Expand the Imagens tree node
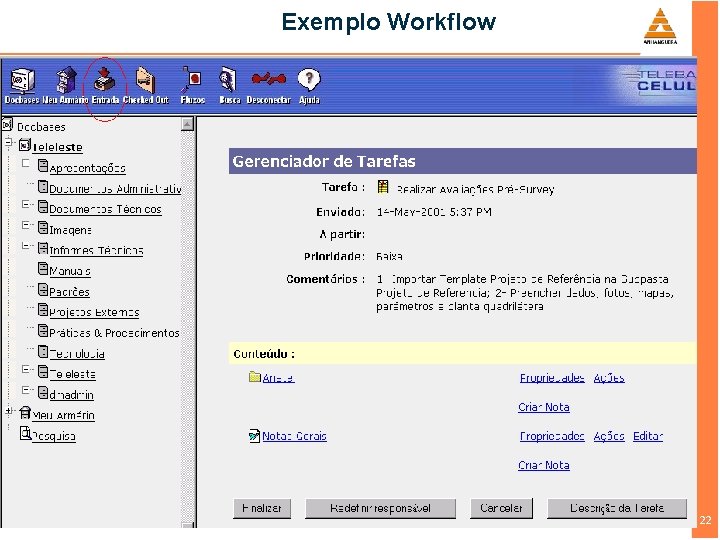The height and width of the screenshot is (540, 720). 26,225
